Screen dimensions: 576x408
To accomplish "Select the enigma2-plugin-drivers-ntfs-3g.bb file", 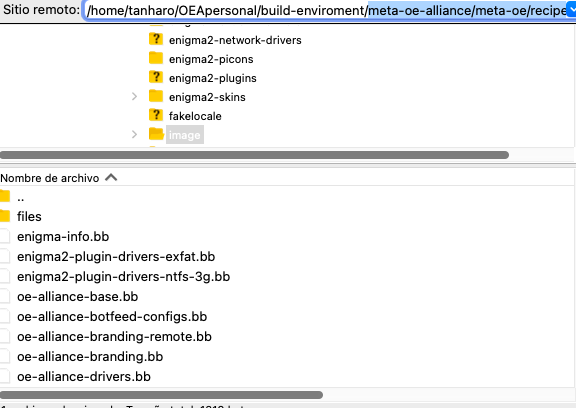I will (123, 277).
